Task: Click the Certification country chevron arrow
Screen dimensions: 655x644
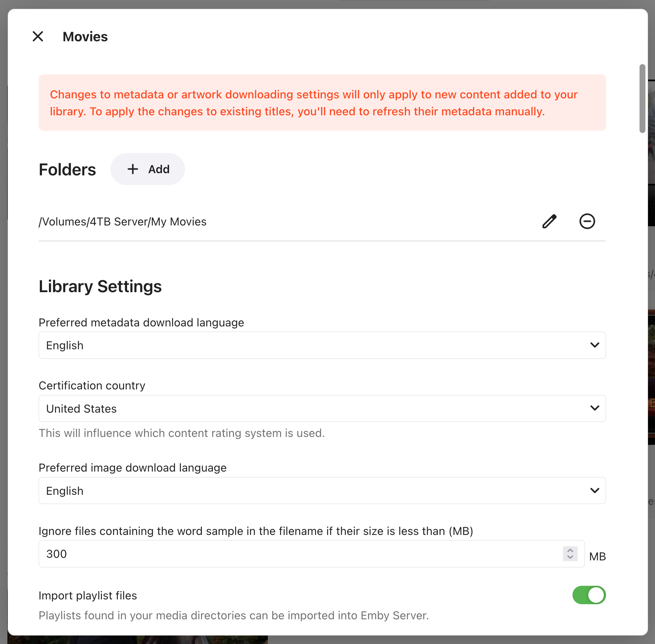Action: click(595, 408)
